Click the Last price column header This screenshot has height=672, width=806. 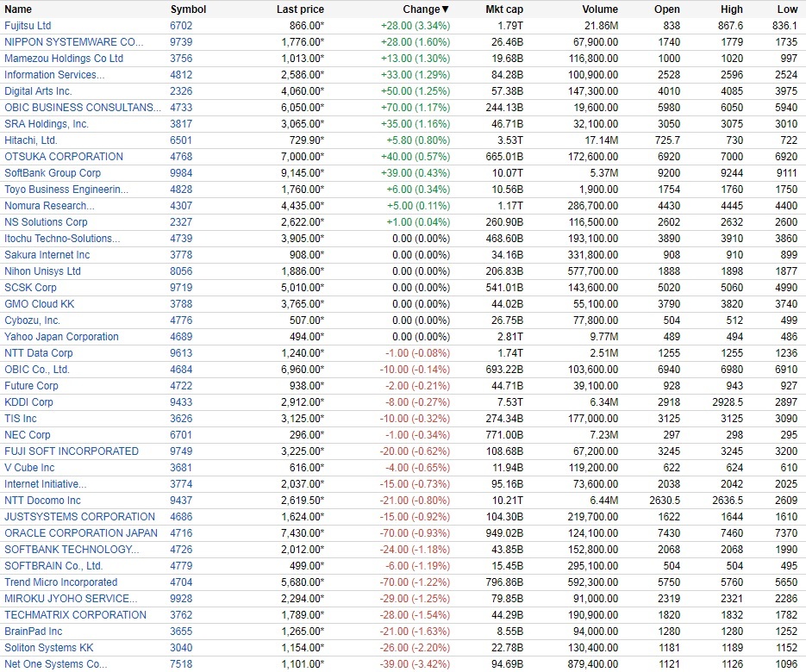pyautogui.click(x=300, y=9)
